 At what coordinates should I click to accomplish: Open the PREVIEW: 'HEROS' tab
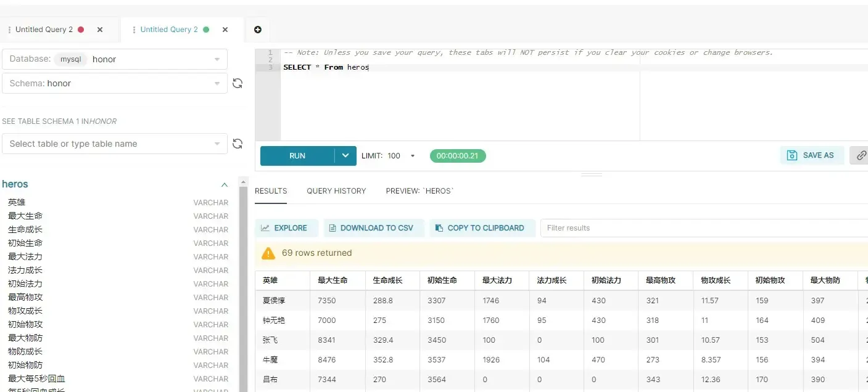(x=419, y=191)
